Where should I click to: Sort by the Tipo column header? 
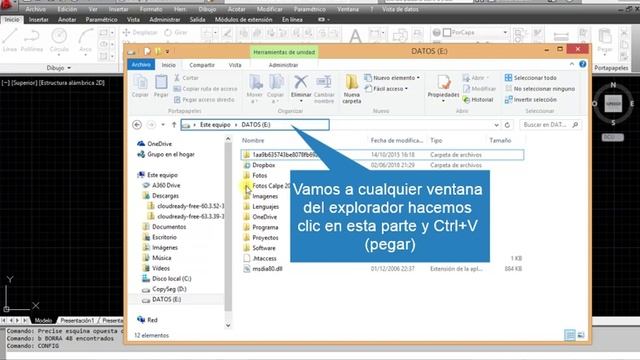click(x=436, y=140)
